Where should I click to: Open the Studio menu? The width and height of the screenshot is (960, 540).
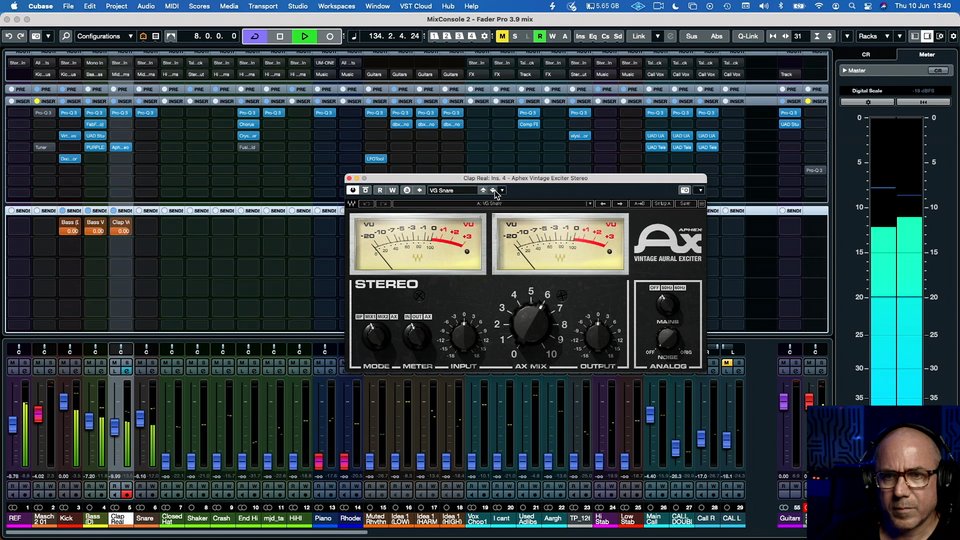[x=298, y=6]
